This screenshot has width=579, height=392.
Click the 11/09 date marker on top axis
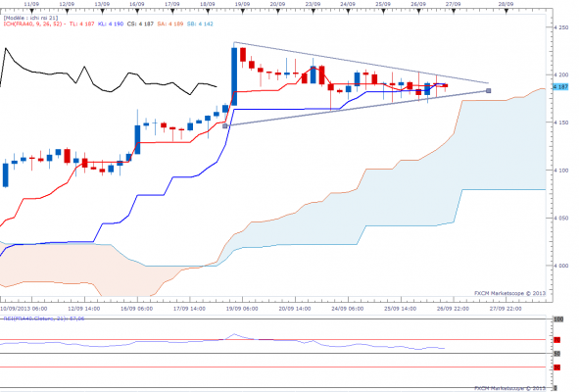[x=31, y=4]
